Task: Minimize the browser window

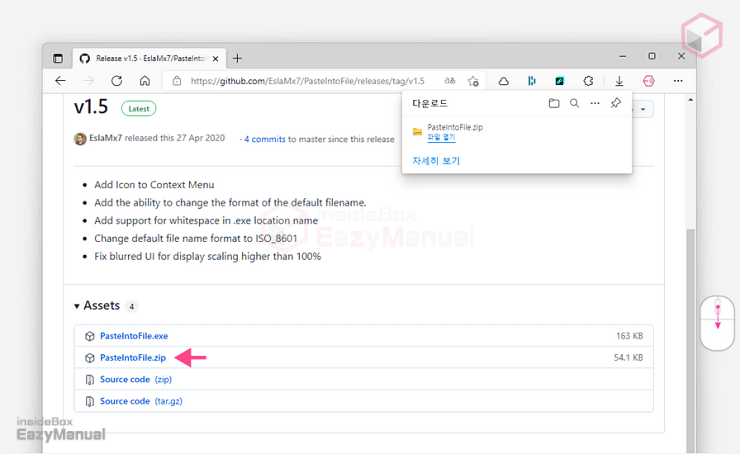Action: 622,56
